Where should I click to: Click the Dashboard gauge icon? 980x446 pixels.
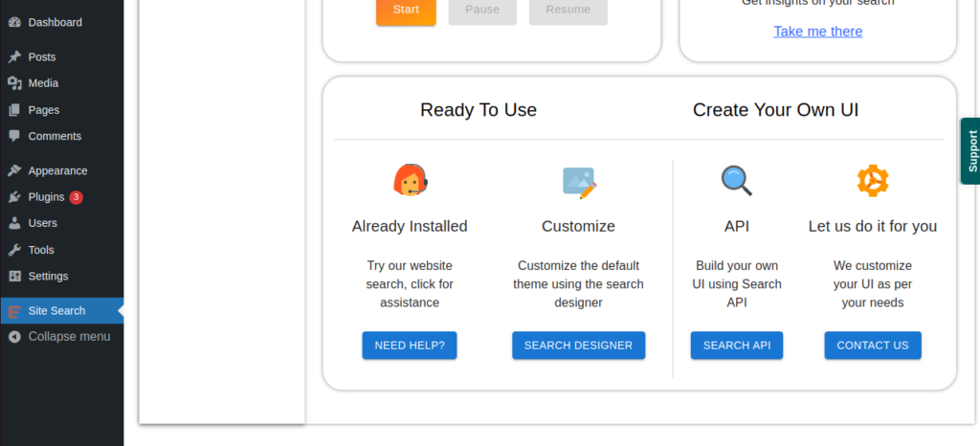point(14,22)
